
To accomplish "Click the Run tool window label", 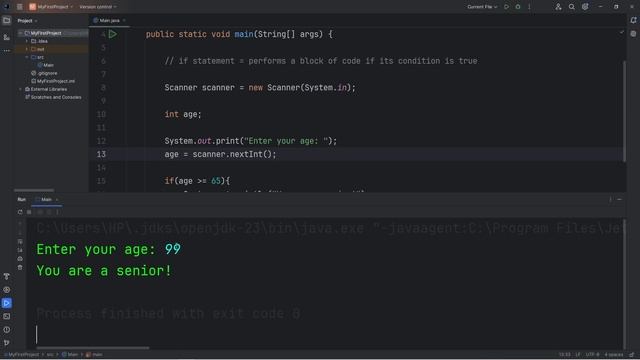I will [x=22, y=200].
